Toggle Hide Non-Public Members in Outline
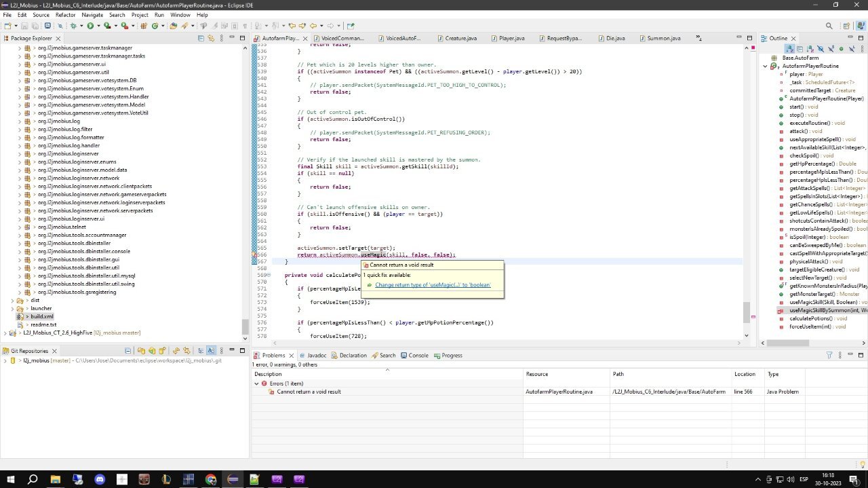Image resolution: width=868 pixels, height=488 pixels. [x=841, y=49]
